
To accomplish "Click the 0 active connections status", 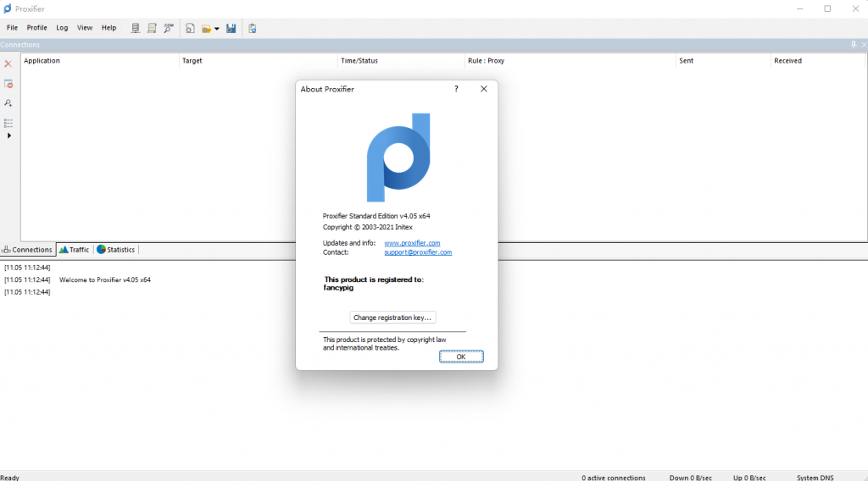I will pyautogui.click(x=614, y=478).
